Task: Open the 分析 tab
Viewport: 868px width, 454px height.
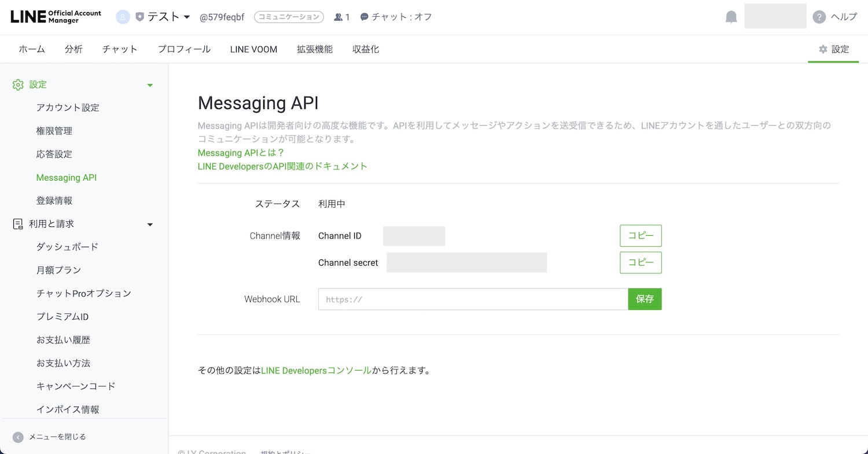Action: point(73,49)
